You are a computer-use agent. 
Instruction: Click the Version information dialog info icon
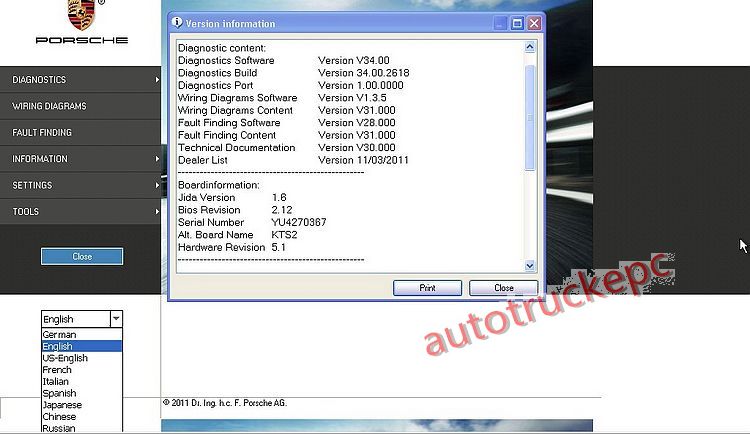[177, 22]
